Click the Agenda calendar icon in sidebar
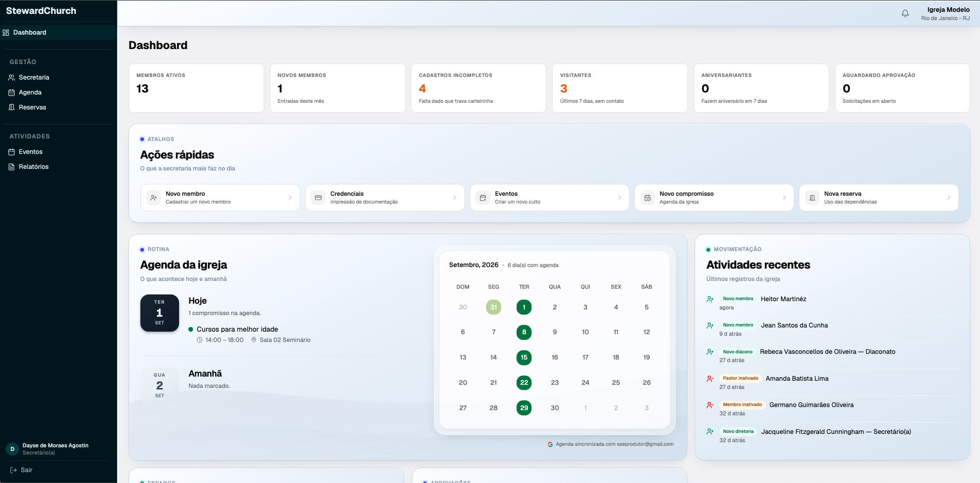980x483 pixels. point(11,92)
